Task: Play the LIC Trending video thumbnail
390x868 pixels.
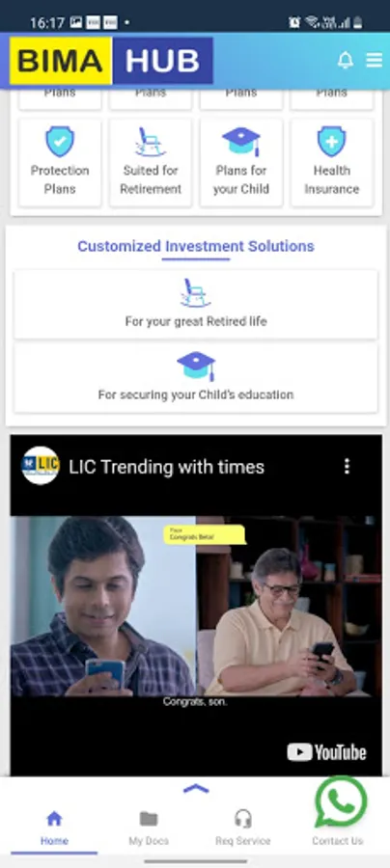Action: (x=196, y=607)
